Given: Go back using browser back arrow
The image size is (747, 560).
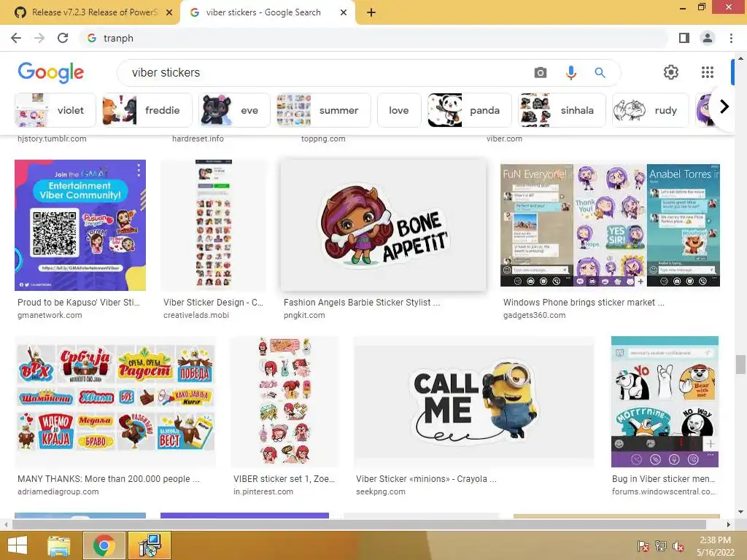Looking at the screenshot, I should [x=16, y=38].
